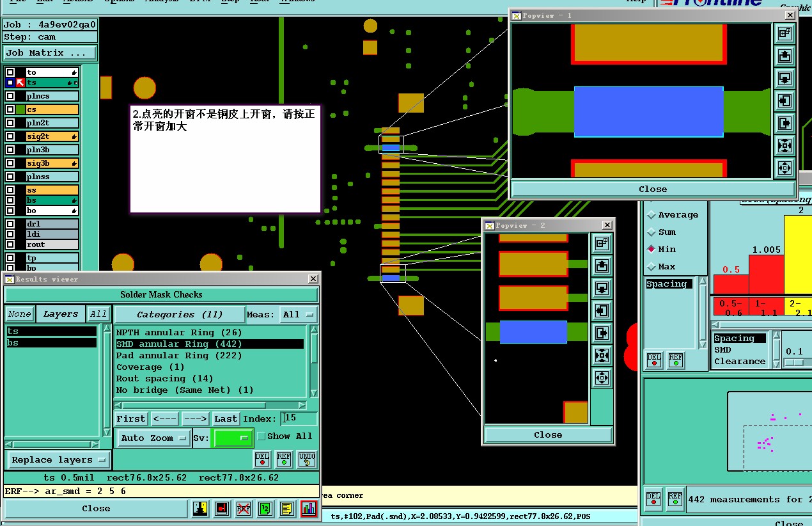The image size is (812, 526).
Task: Select the Average radio option
Action: (x=652, y=214)
